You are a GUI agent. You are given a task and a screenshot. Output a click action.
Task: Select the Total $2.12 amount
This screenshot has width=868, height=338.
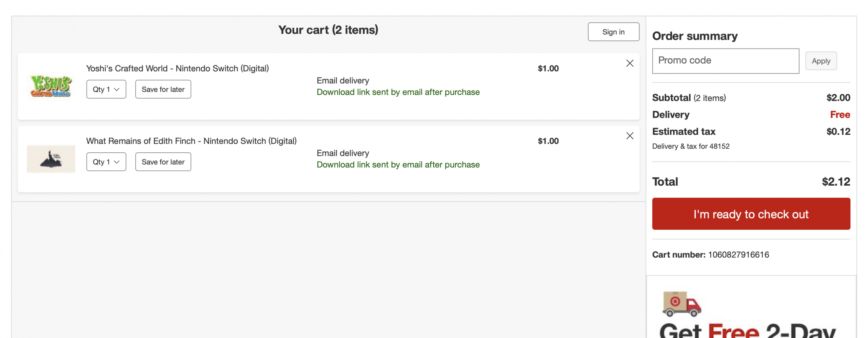(x=835, y=182)
